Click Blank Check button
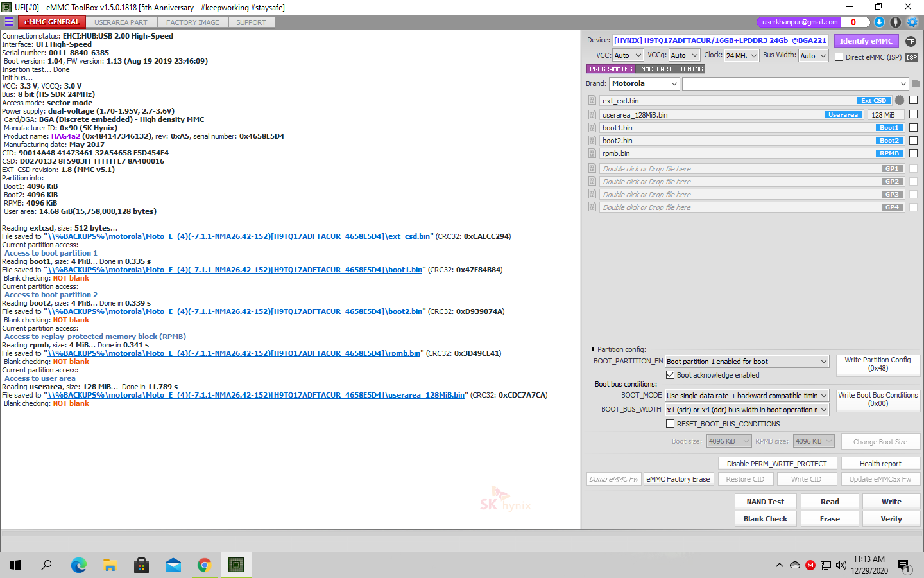Image resolution: width=924 pixels, height=578 pixels. [x=766, y=519]
